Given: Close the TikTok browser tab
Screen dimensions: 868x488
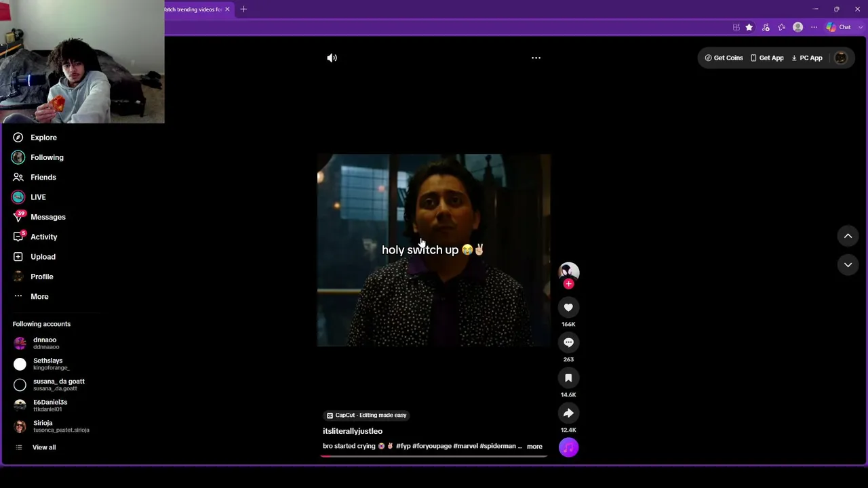Looking at the screenshot, I should click(x=227, y=9).
